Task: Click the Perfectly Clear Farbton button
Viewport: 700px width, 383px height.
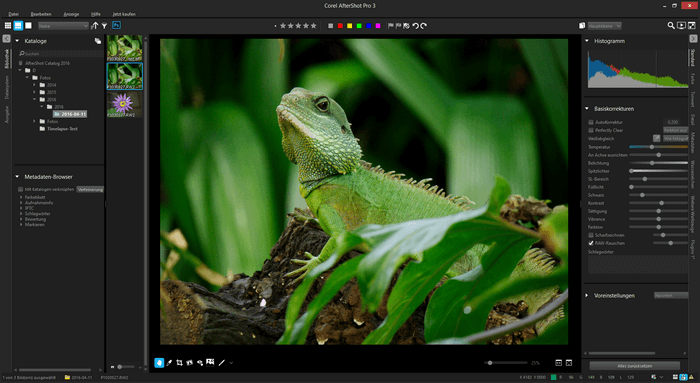Action: tap(675, 130)
